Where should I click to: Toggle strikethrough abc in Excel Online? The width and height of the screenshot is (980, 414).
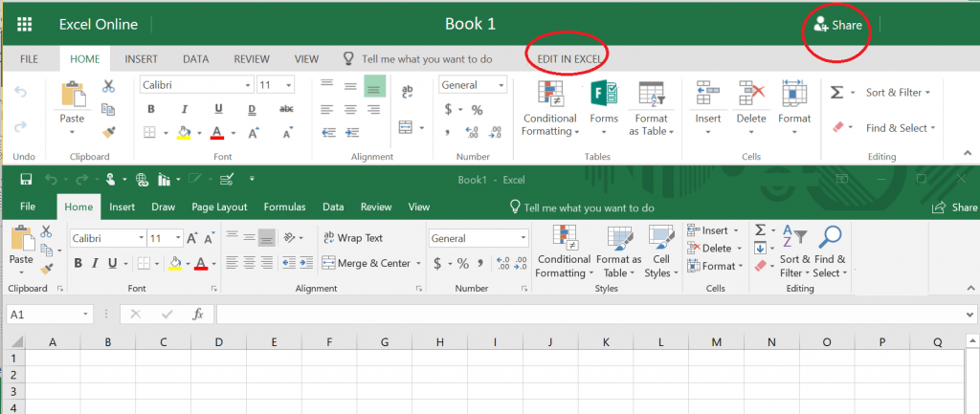[x=286, y=109]
